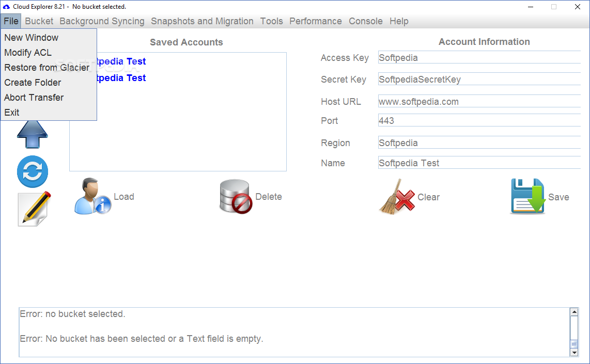590x364 pixels.
Task: Click the Name field showing Softpedia Test
Action: (x=479, y=163)
